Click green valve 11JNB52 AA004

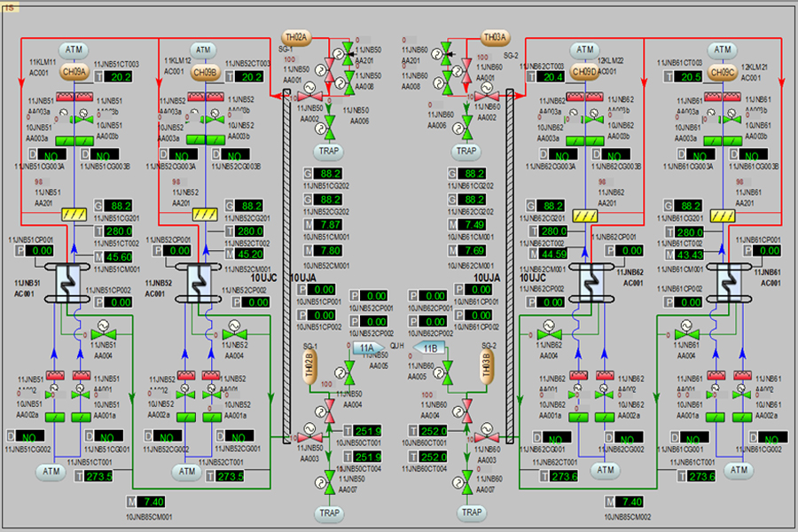pyautogui.click(x=235, y=334)
